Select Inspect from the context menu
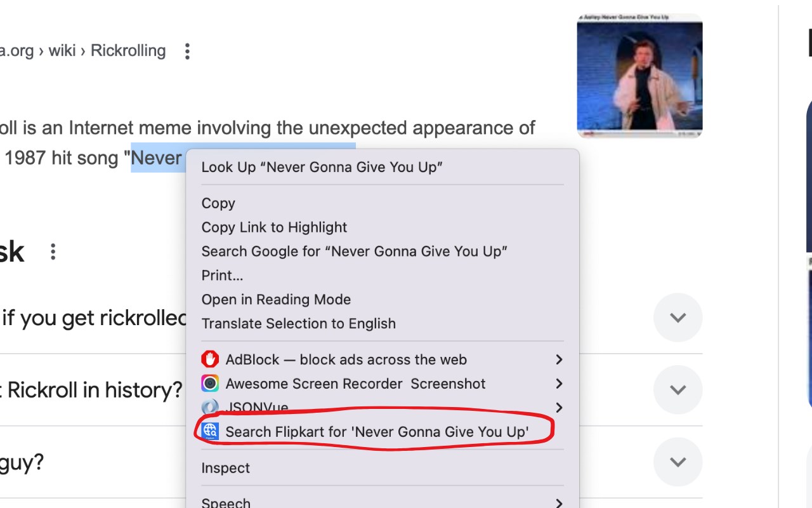The height and width of the screenshot is (508, 812). [x=225, y=468]
